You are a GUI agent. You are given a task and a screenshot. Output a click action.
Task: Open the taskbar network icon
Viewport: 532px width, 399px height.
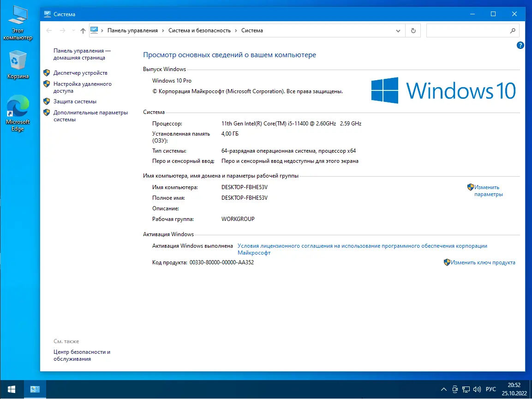[466, 389]
